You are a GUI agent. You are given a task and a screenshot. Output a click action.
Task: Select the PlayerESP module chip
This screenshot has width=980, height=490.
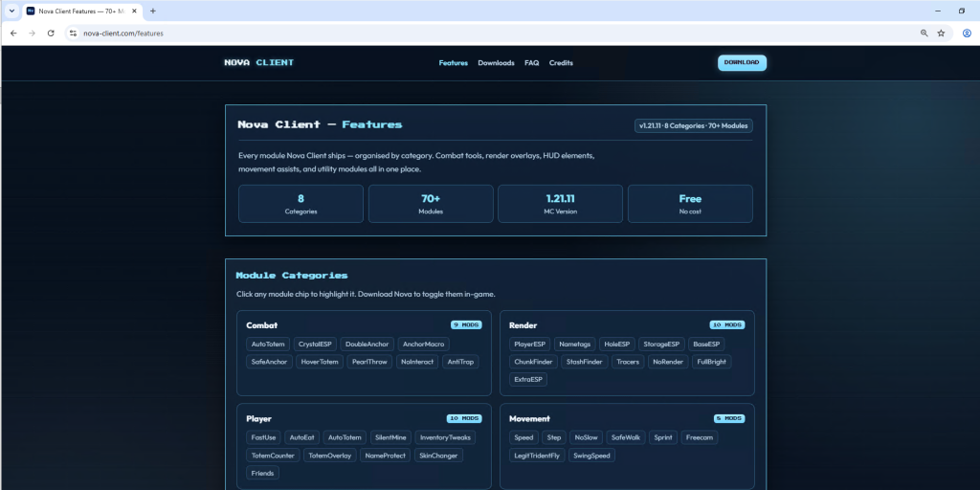click(530, 345)
